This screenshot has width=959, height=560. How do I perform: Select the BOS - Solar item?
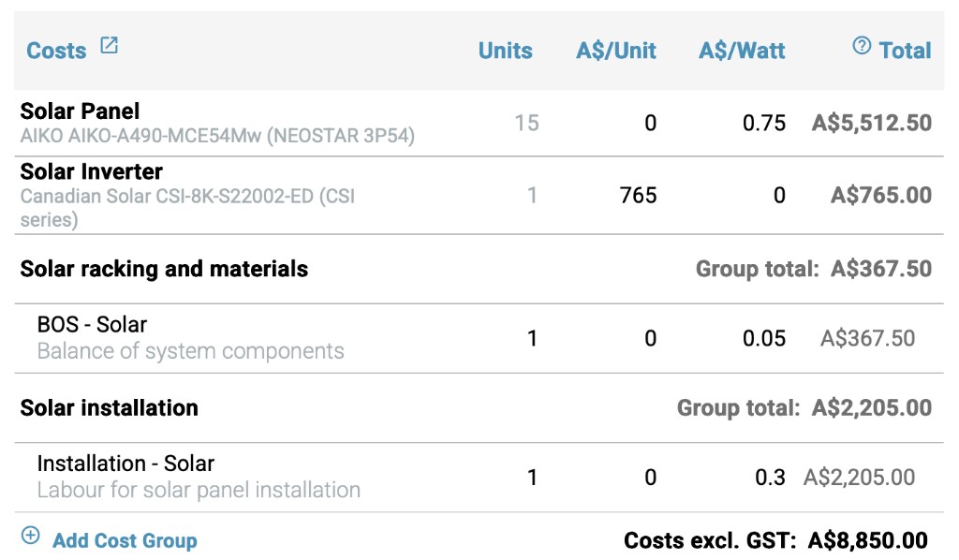coord(92,325)
